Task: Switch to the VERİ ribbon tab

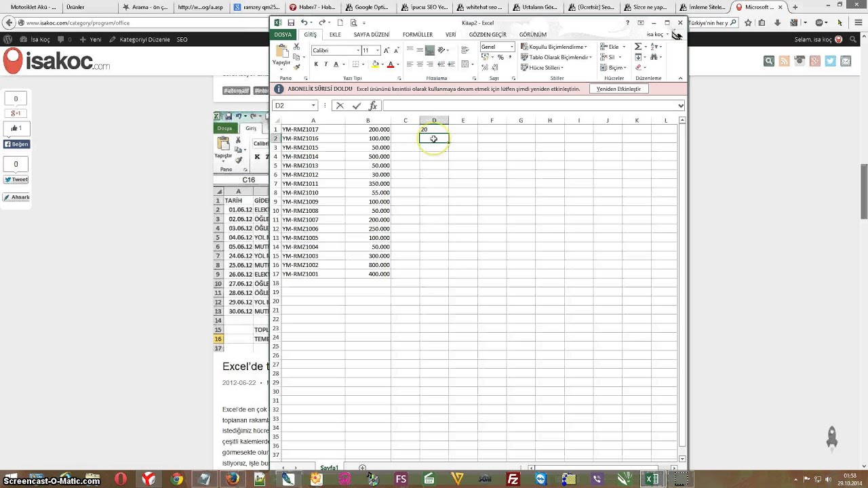Action: click(451, 35)
